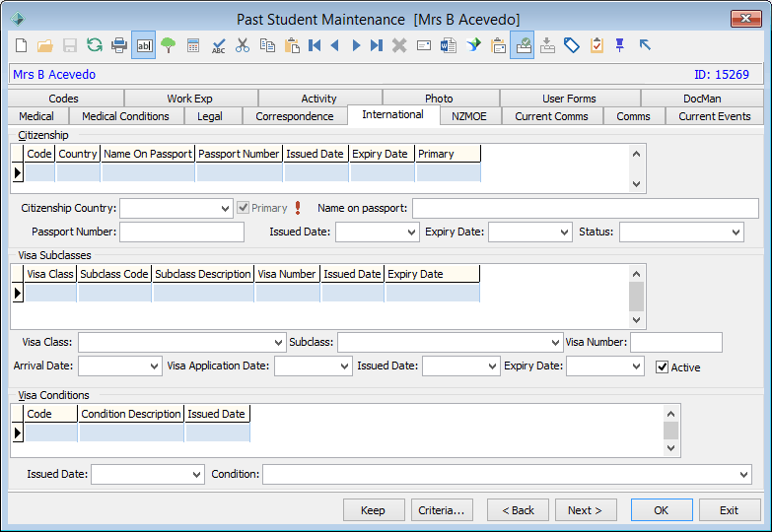Click the green arrow document export icon
The image size is (772, 532).
(473, 45)
